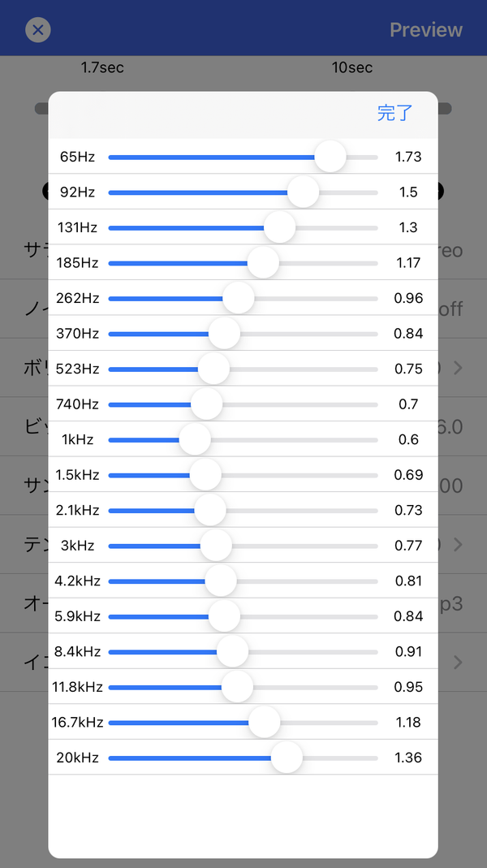The height and width of the screenshot is (868, 487).
Task: Close the editor with X icon
Action: pos(38,29)
